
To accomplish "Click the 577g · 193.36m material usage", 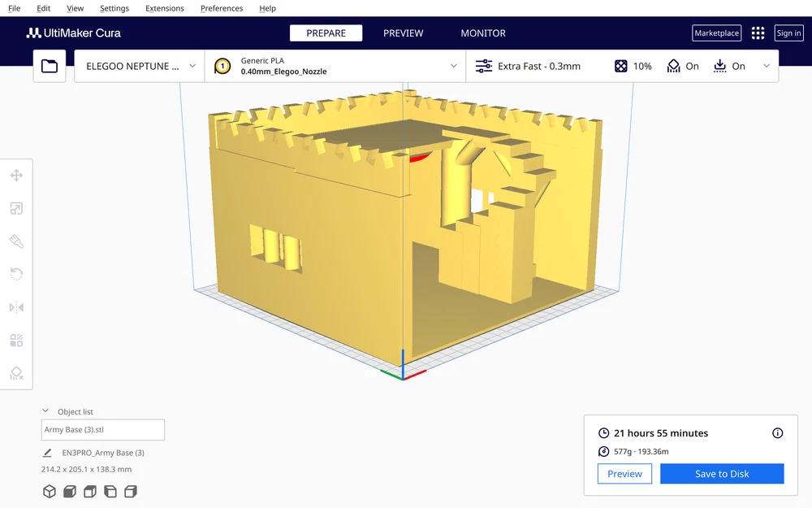I will click(x=641, y=451).
